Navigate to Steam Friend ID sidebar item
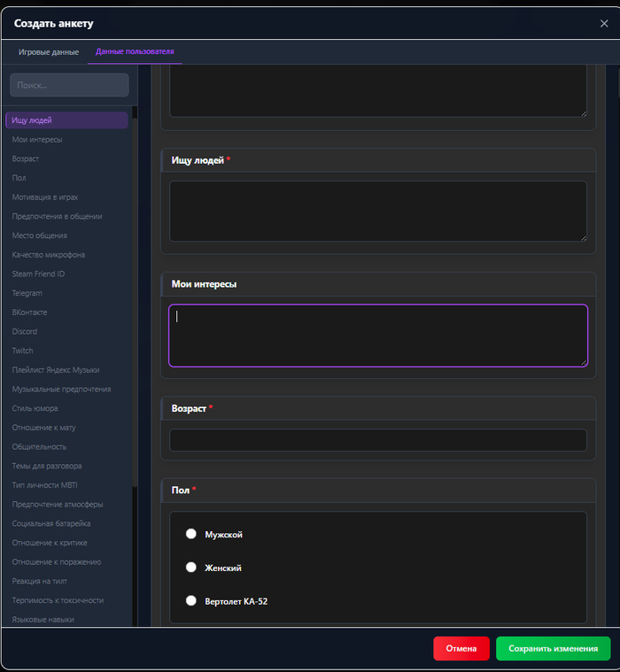Screen dimensions: 620x672 coord(38,274)
